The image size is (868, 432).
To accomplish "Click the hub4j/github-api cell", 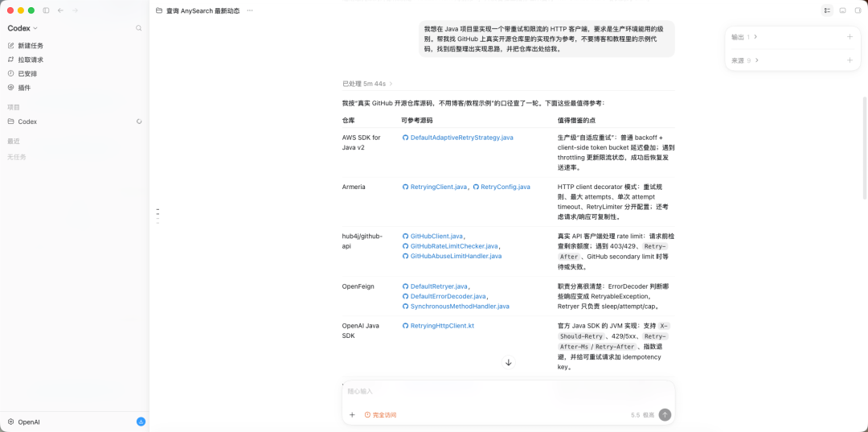I will pyautogui.click(x=362, y=241).
